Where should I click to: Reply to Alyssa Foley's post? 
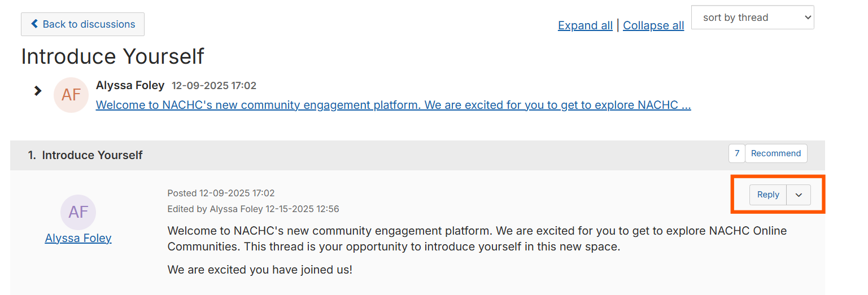click(x=768, y=195)
